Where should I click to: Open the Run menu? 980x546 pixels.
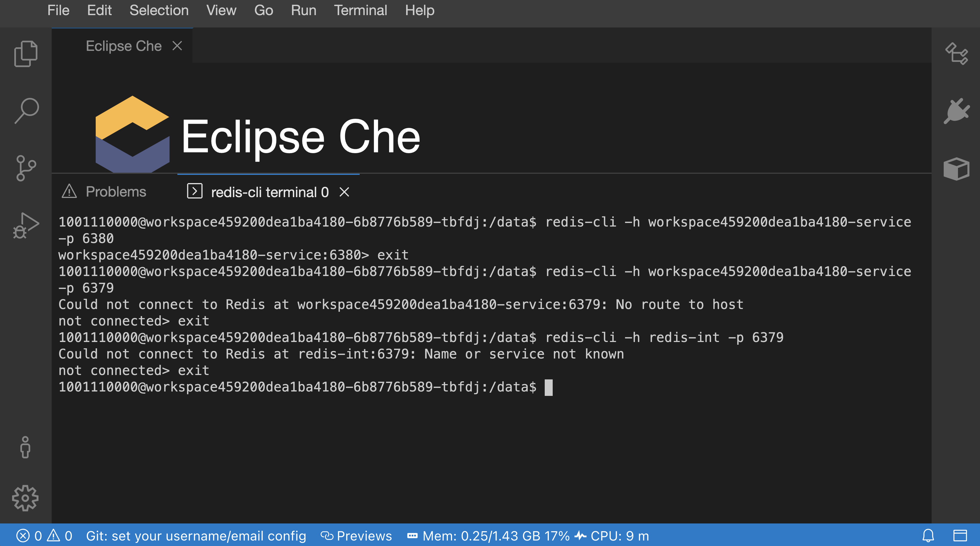click(x=303, y=10)
